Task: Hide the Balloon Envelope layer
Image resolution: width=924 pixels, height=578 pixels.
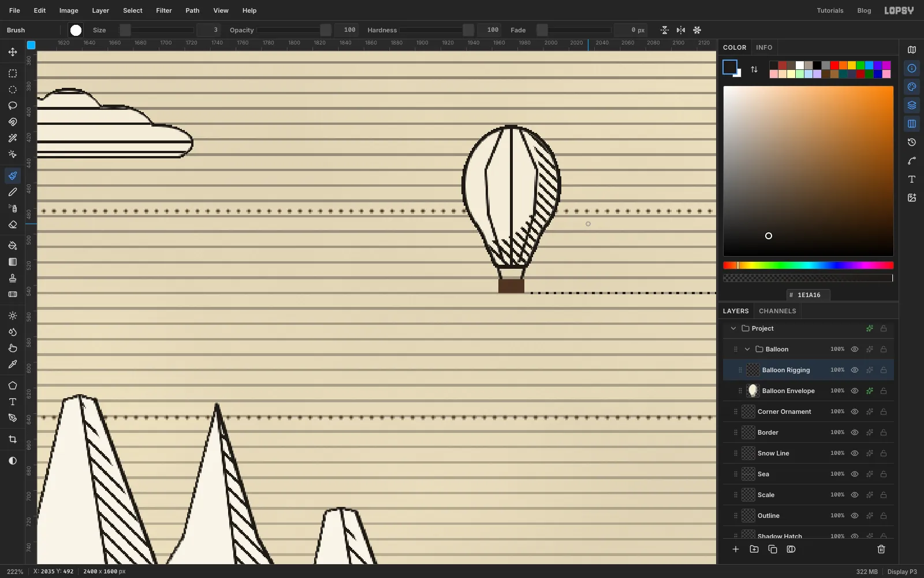Action: [x=855, y=391]
